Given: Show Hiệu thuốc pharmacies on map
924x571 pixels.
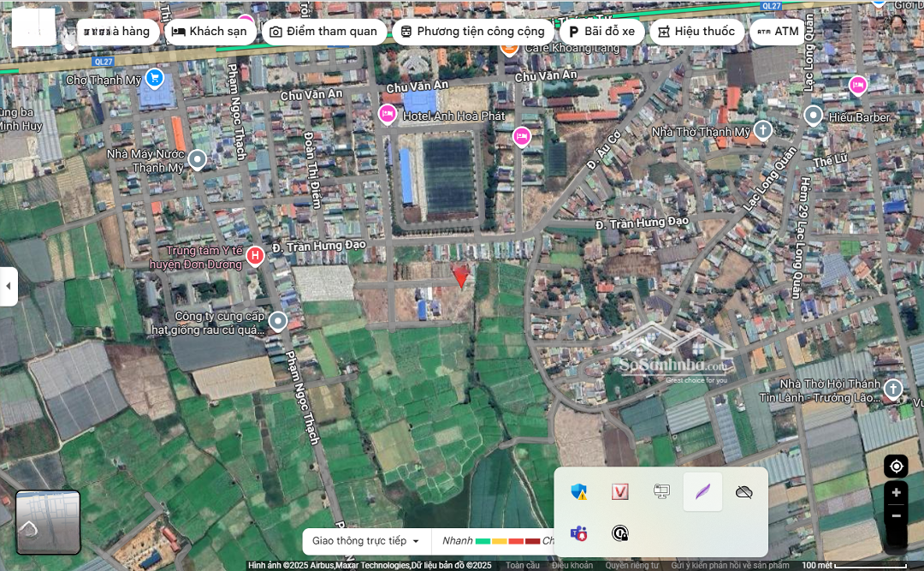Looking at the screenshot, I should click(x=696, y=32).
